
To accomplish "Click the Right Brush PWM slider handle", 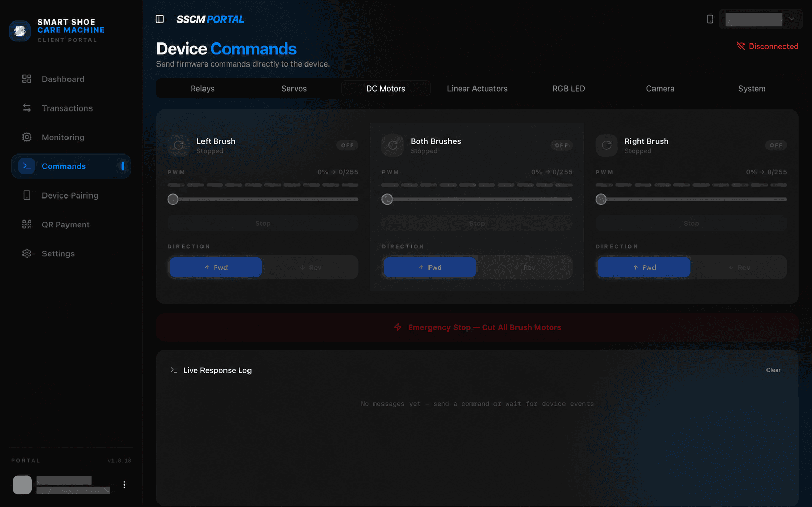I will click(601, 199).
